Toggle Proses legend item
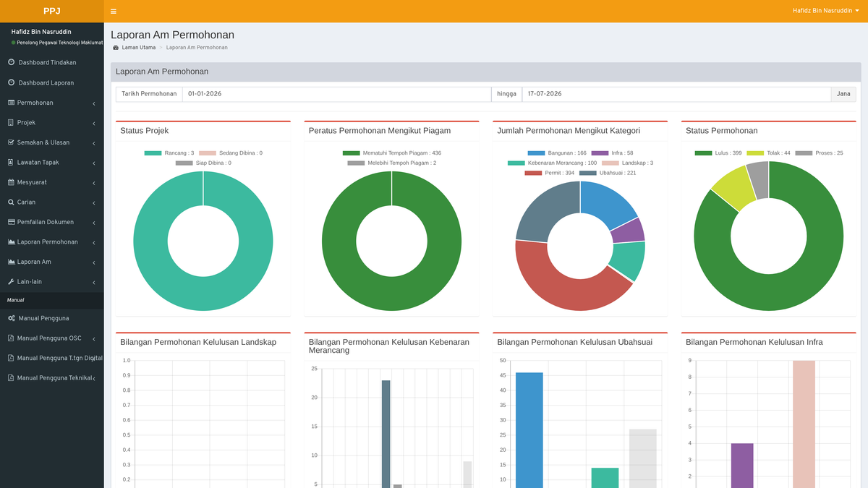The width and height of the screenshot is (868, 488). point(820,153)
